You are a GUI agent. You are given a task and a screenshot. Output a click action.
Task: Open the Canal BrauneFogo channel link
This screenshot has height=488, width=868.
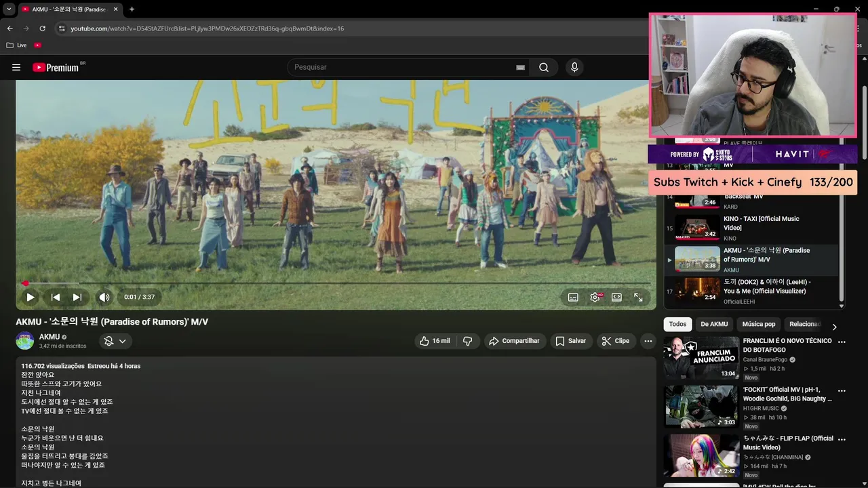[x=765, y=359]
